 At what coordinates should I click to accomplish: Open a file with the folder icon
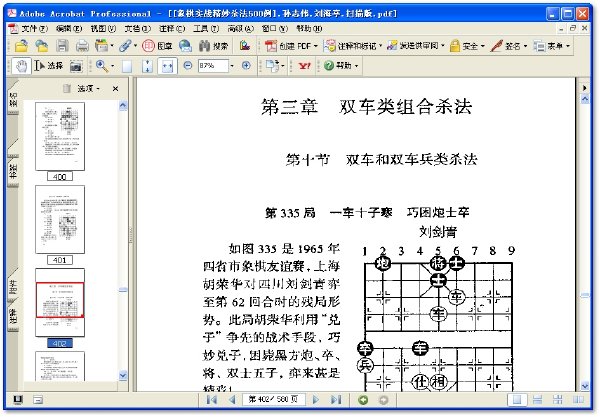tap(21, 46)
